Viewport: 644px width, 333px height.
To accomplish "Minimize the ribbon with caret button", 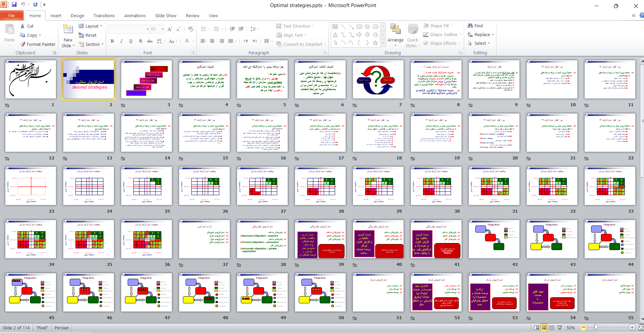I will (634, 15).
